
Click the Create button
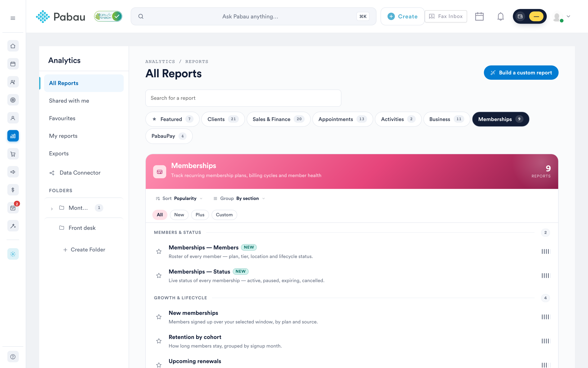(402, 16)
